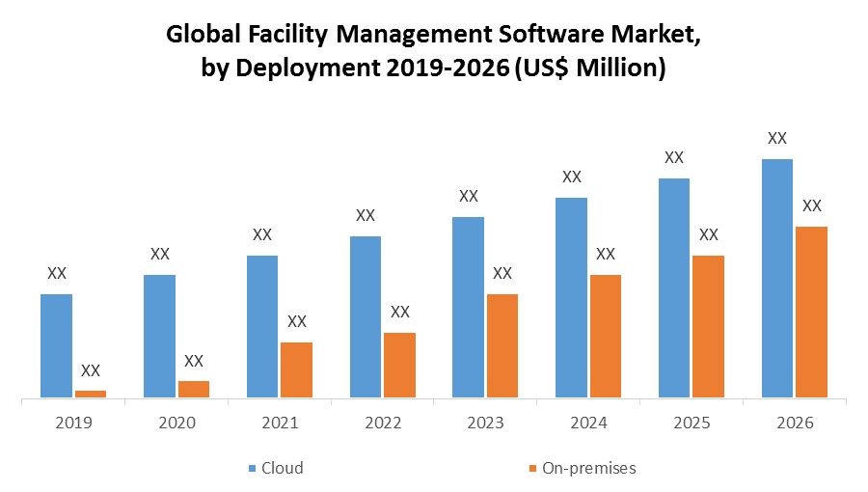This screenshot has width=868, height=492.
Task: Click the 2019 Cloud bar
Action: [x=56, y=345]
